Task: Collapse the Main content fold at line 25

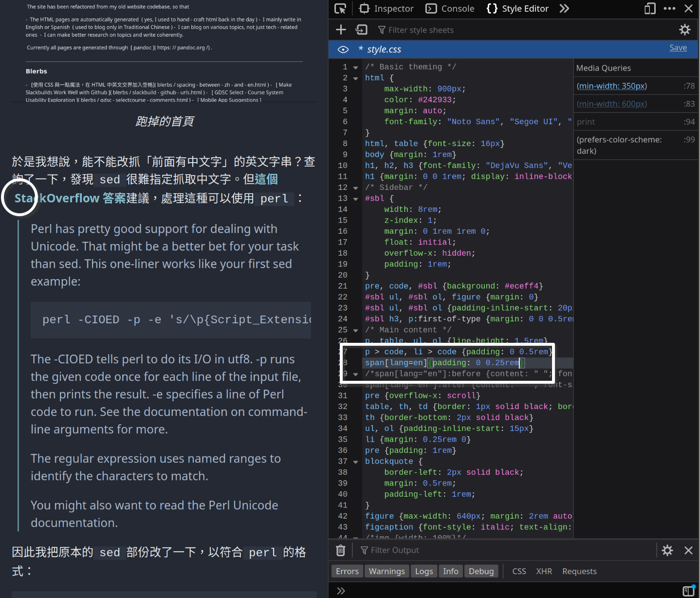Action: pyautogui.click(x=355, y=330)
